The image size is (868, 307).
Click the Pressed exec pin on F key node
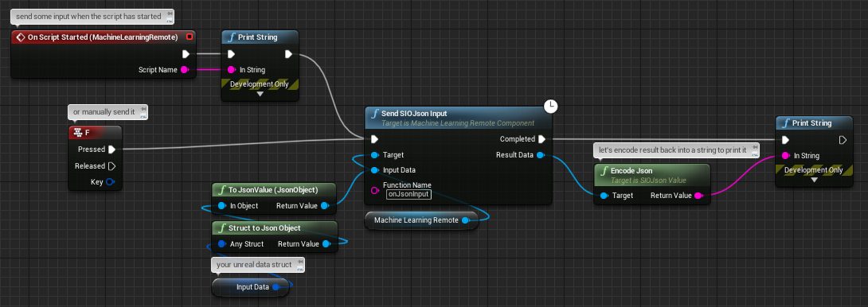(111, 150)
